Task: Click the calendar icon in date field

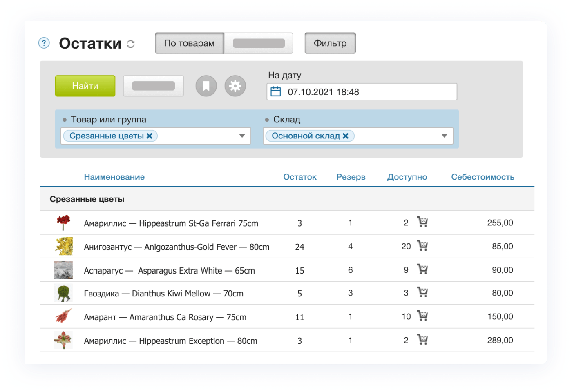Action: 276,91
